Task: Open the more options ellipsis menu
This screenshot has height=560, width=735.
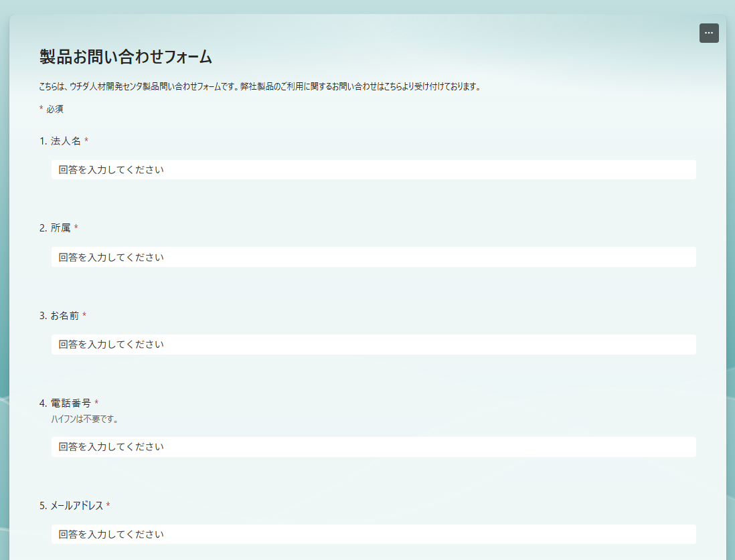Action: pos(709,33)
